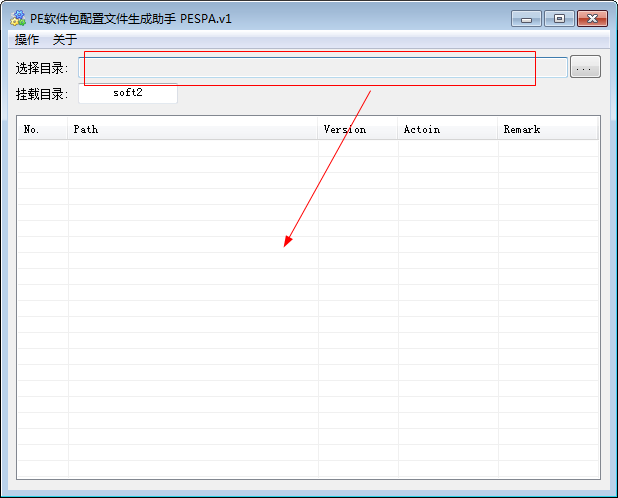Click the Actoin column header
Screen dimensions: 618x498
pyautogui.click(x=448, y=129)
